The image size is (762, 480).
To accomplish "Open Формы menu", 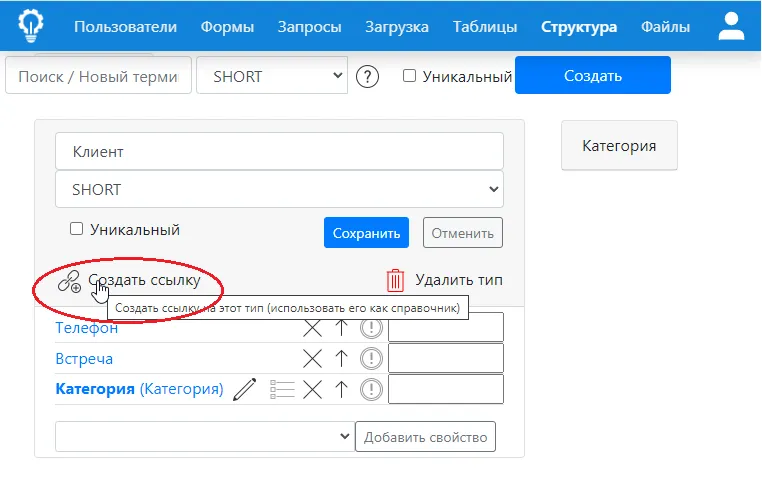I will (227, 27).
